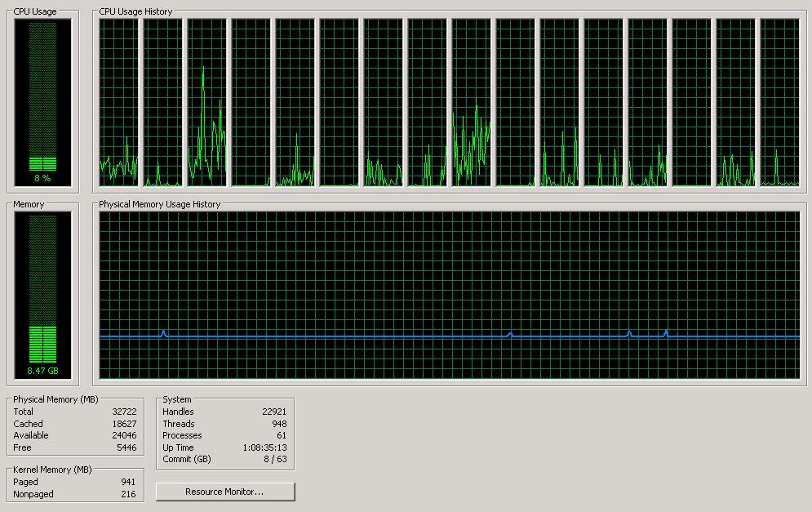Click the last spike on blue memory line

tap(666, 332)
